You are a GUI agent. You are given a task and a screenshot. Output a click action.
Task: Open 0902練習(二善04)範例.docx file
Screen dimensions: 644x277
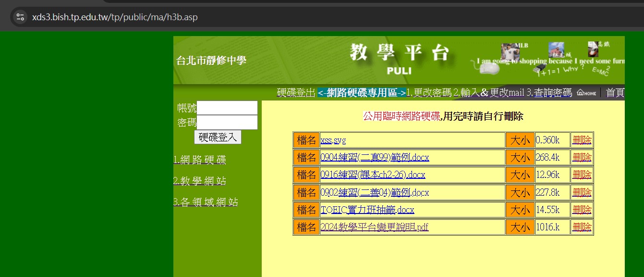coord(375,193)
